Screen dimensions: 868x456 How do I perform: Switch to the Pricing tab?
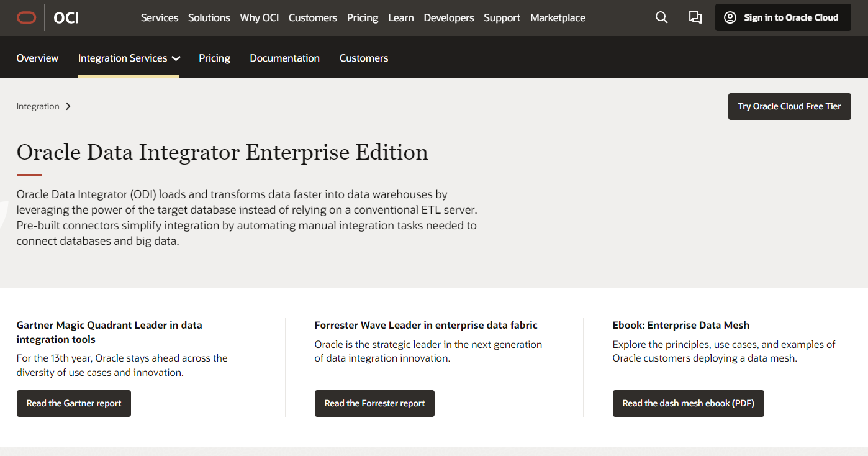tap(214, 58)
